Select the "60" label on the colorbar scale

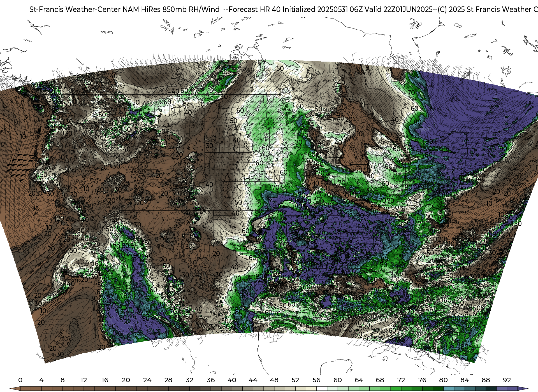338,380
